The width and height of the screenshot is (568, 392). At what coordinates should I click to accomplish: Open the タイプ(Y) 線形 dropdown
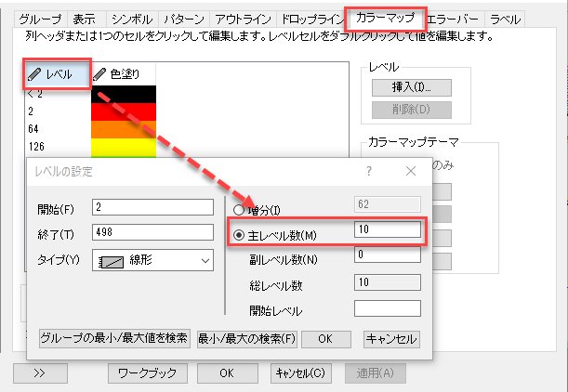pyautogui.click(x=152, y=260)
